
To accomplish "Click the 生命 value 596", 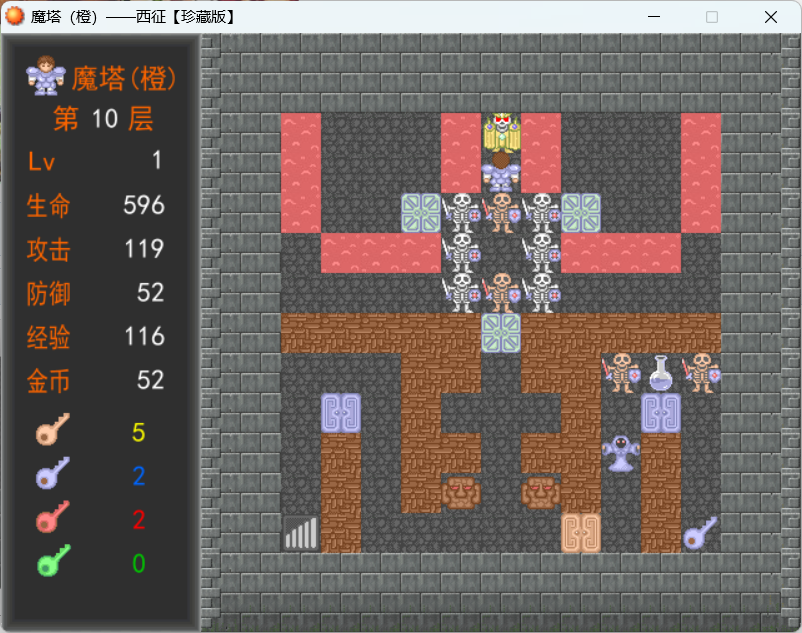I will tap(144, 205).
